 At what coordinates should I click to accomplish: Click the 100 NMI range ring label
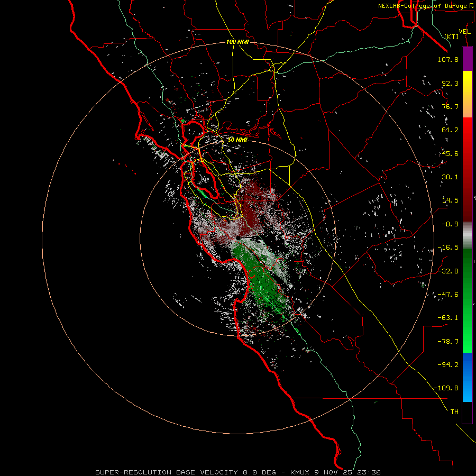pos(237,42)
